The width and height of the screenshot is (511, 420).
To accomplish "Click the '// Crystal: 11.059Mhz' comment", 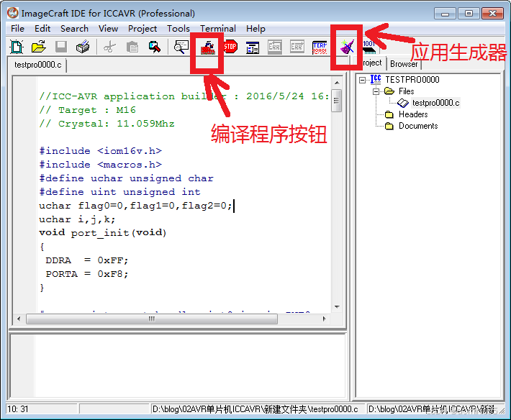I will [x=107, y=124].
